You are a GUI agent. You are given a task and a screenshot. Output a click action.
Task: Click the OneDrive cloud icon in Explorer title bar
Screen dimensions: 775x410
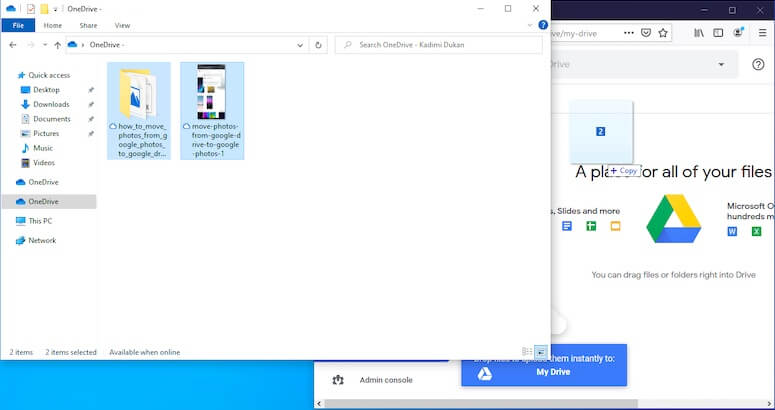10,9
